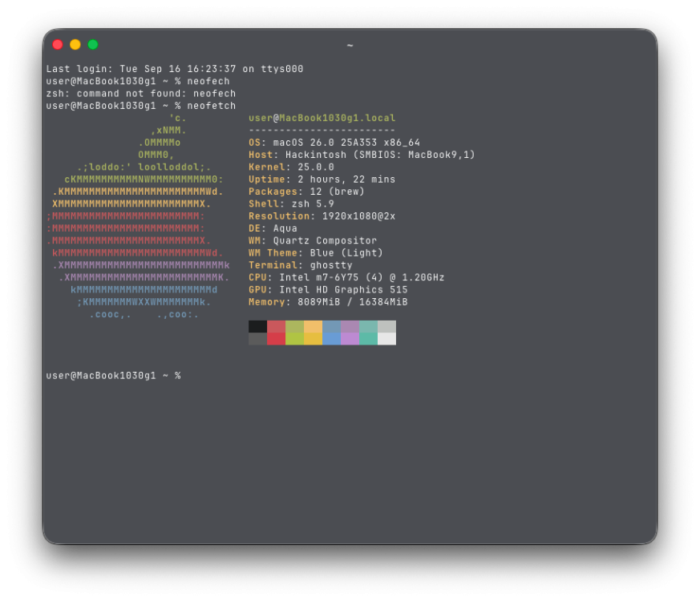Click the bright red palette block

(277, 339)
